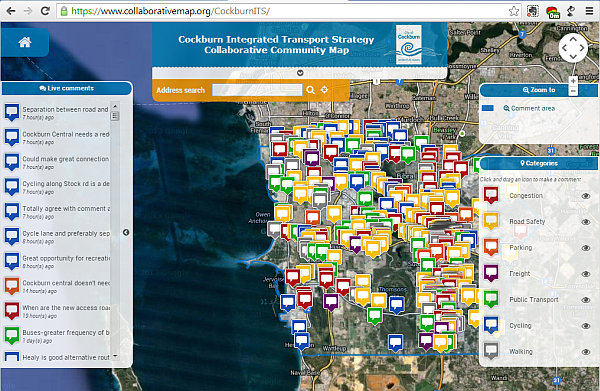Image resolution: width=600 pixels, height=391 pixels.
Task: Click the City of Cockburn logo
Action: click(408, 44)
